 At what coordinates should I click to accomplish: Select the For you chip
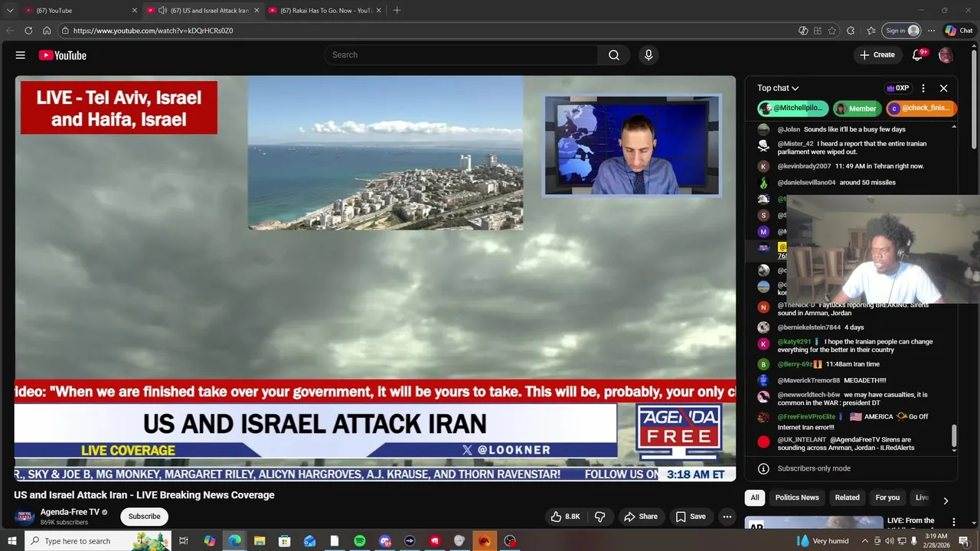[887, 497]
